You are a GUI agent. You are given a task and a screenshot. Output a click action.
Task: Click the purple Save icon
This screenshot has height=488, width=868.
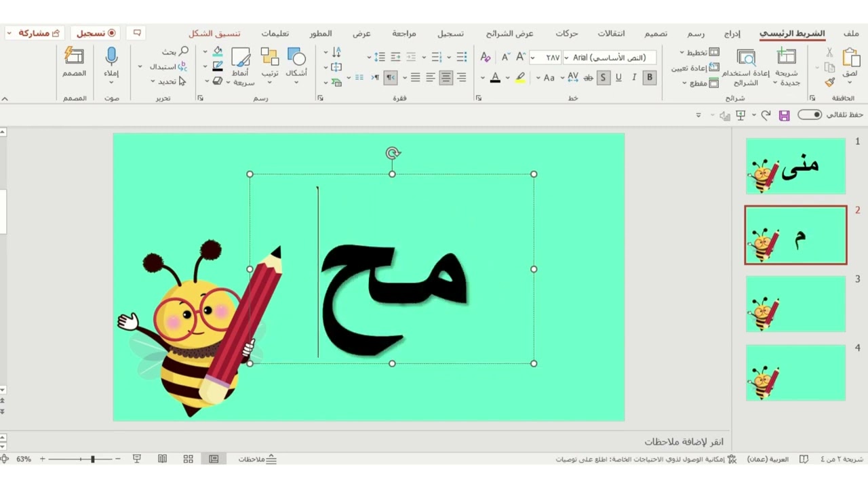tap(784, 116)
